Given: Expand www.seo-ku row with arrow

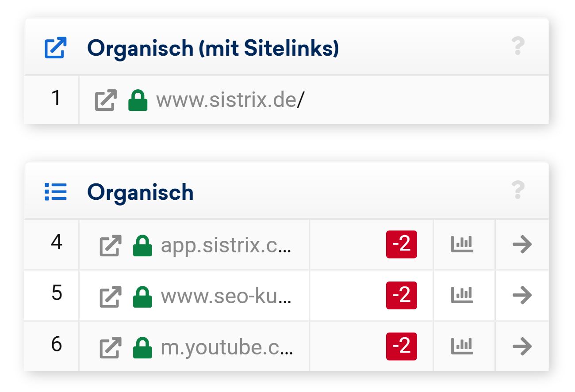Looking at the screenshot, I should click(522, 295).
